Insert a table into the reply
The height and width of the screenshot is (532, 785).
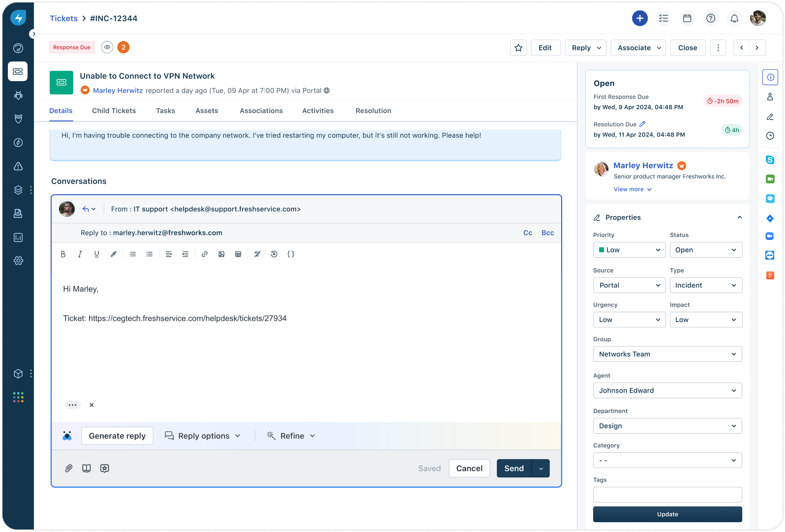(238, 254)
